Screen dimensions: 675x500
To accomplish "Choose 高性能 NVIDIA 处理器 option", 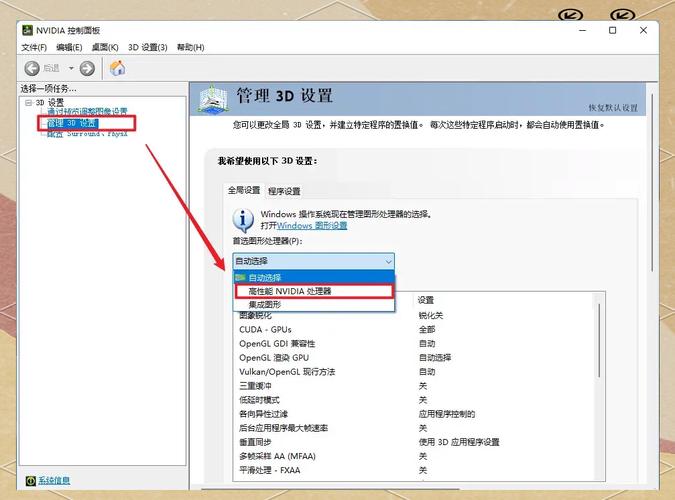I will 313,291.
